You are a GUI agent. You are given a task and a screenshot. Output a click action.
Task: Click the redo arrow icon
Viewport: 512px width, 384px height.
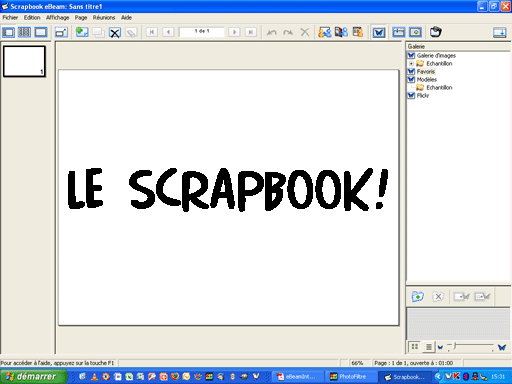[x=288, y=32]
